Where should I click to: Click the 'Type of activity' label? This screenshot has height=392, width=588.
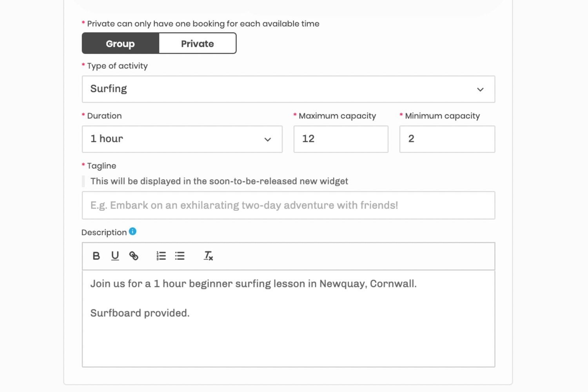click(117, 66)
